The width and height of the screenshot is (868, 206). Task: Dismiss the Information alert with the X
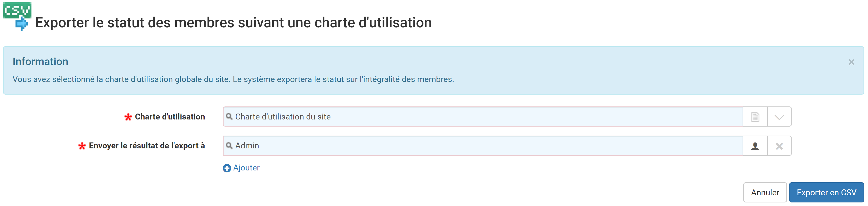click(851, 62)
